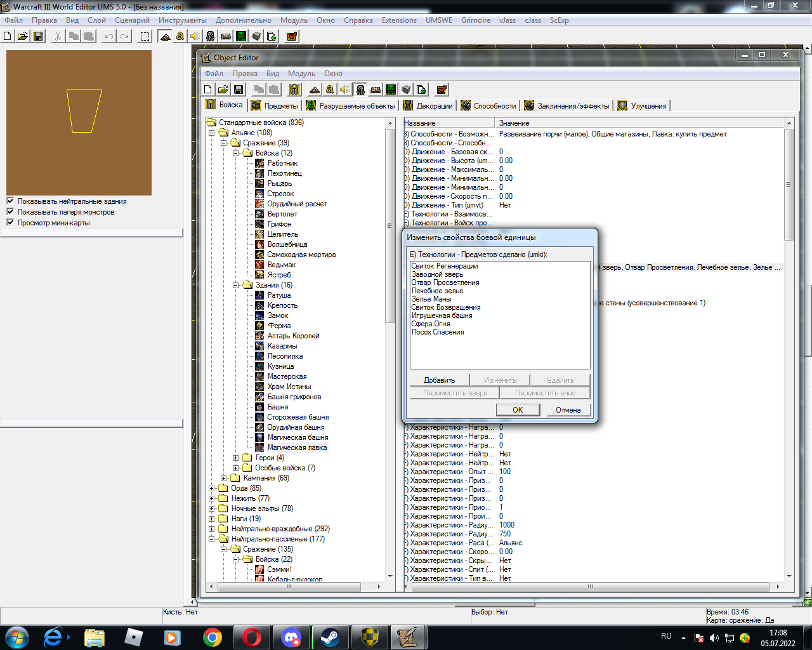Create new custom unit in Object Editor

pos(294,90)
